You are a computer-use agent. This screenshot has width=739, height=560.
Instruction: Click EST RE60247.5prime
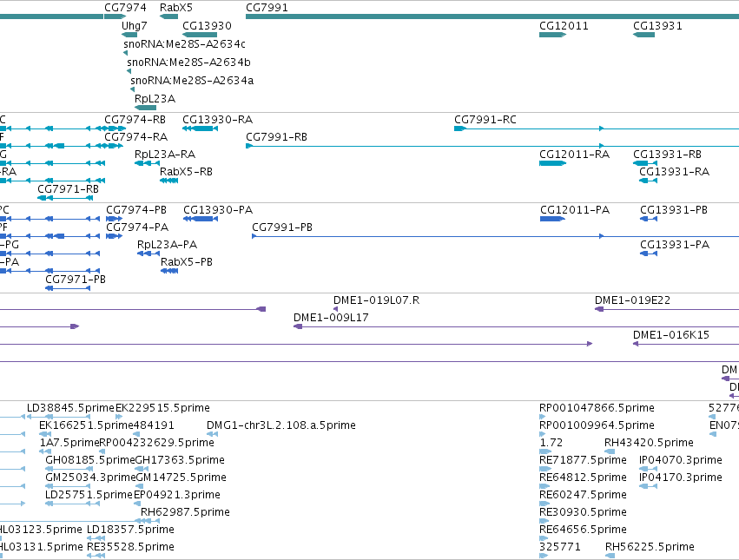click(x=583, y=495)
